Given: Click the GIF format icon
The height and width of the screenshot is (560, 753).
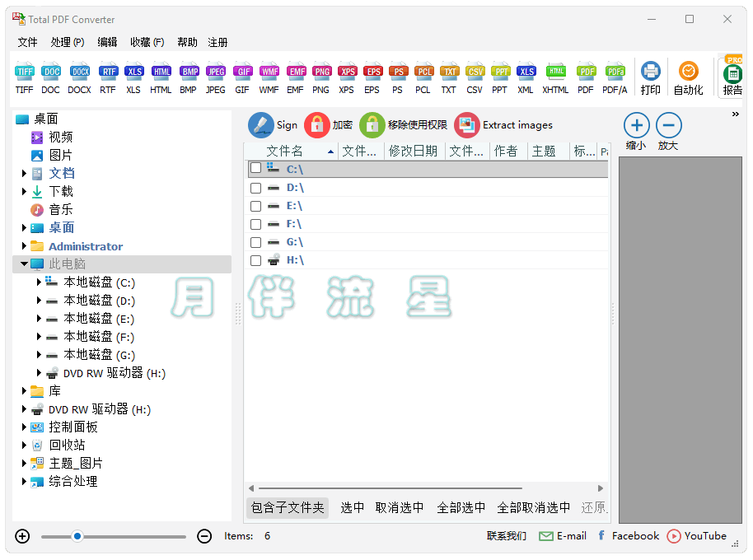Looking at the screenshot, I should [x=242, y=77].
